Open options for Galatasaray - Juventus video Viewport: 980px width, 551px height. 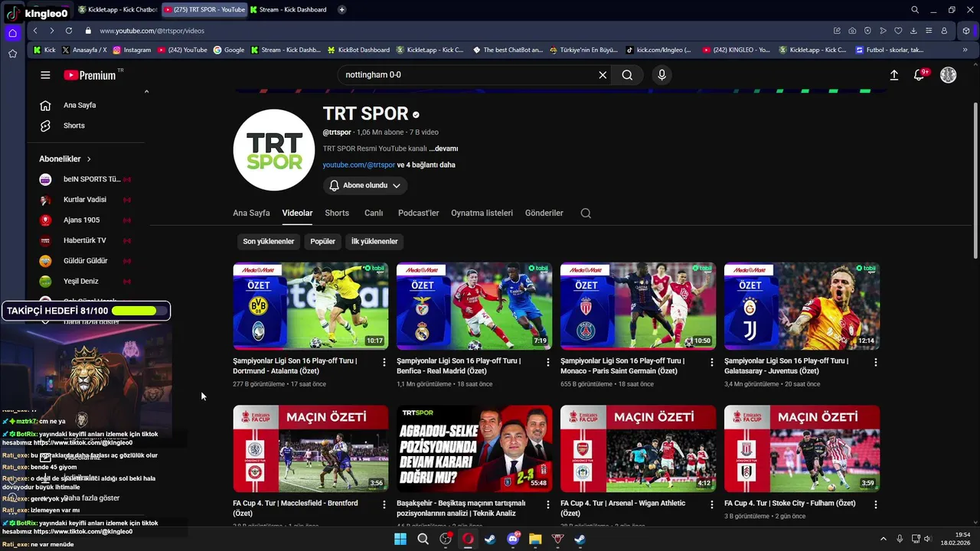(876, 362)
